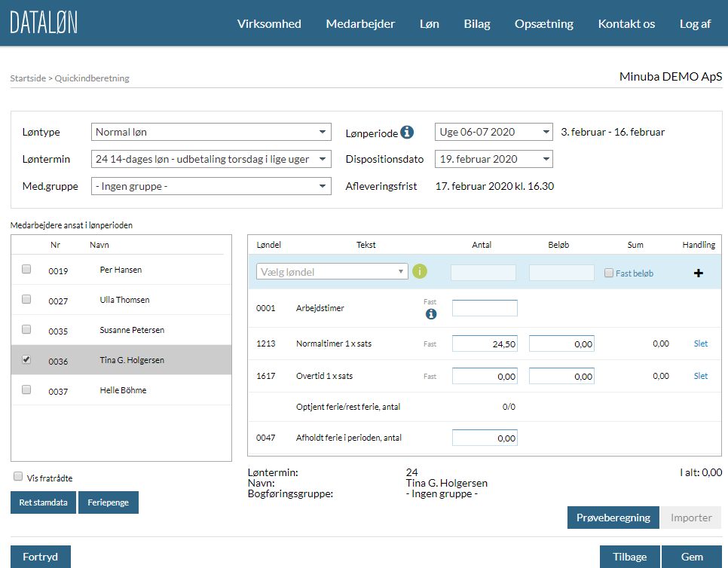The image size is (728, 568).
Task: Click the green info icon beside Vælg løndel
Action: tap(420, 271)
